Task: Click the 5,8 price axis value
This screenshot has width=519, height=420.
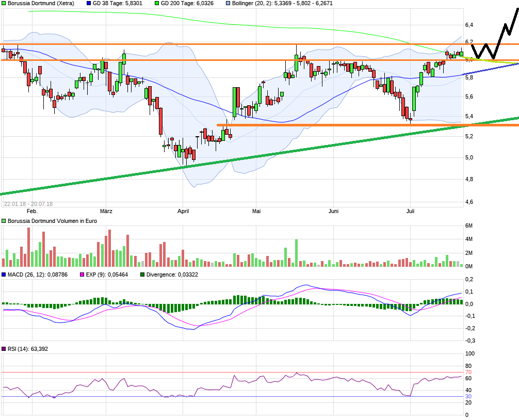Action: (469, 77)
